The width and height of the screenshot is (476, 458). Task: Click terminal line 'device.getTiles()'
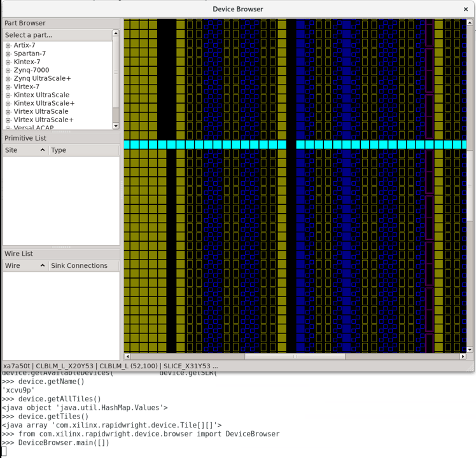(53, 417)
